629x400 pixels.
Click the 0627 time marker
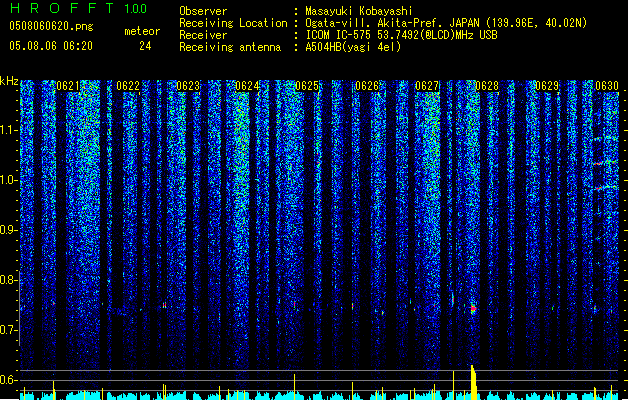click(x=427, y=86)
